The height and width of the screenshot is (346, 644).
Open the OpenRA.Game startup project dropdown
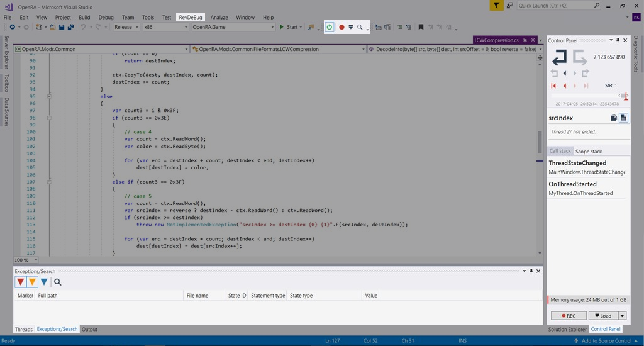[233, 27]
